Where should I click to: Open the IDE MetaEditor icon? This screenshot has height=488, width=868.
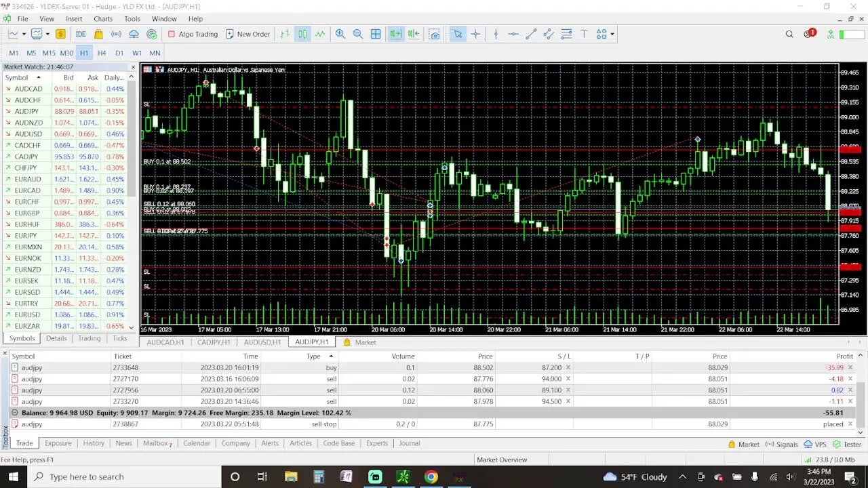pos(81,34)
